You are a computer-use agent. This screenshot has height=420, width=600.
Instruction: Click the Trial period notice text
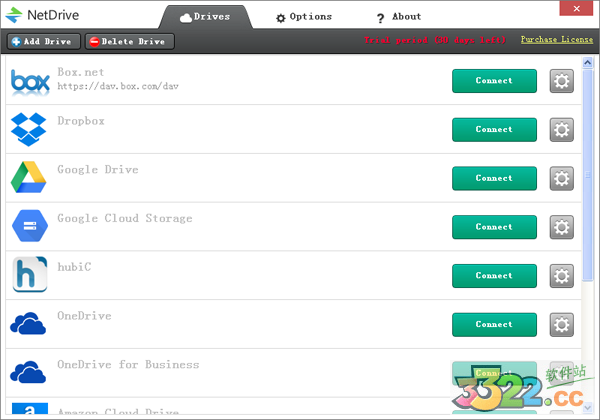[435, 40]
